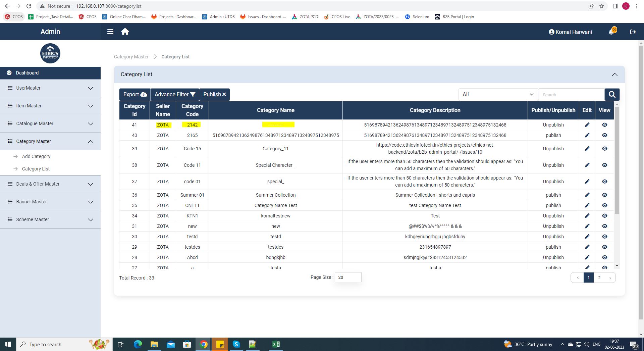
Task: Open the notifications bell icon
Action: [x=611, y=32]
